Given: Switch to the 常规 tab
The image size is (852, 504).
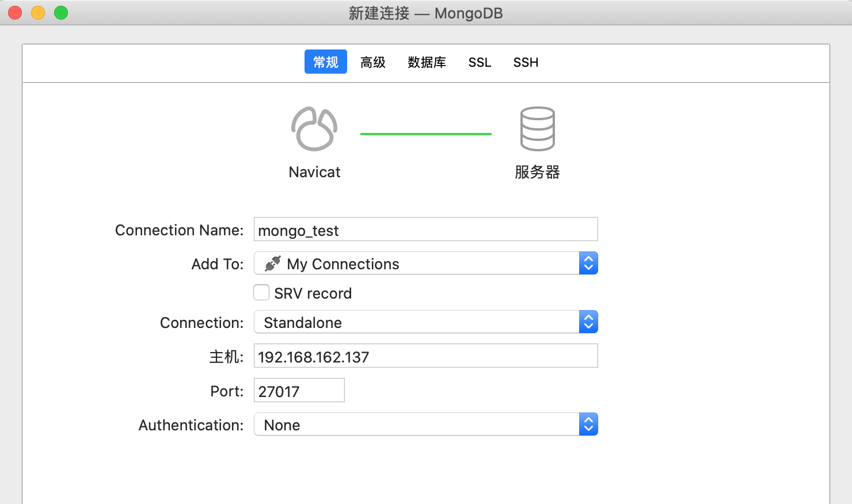Looking at the screenshot, I should (x=326, y=62).
